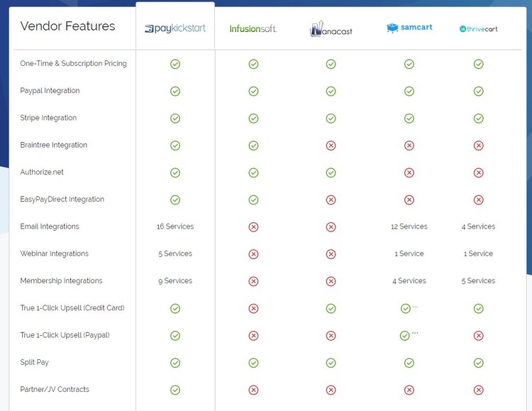532x411 pixels.
Task: Click PayKickstart checkmark for Split Pay
Action: pyautogui.click(x=175, y=363)
